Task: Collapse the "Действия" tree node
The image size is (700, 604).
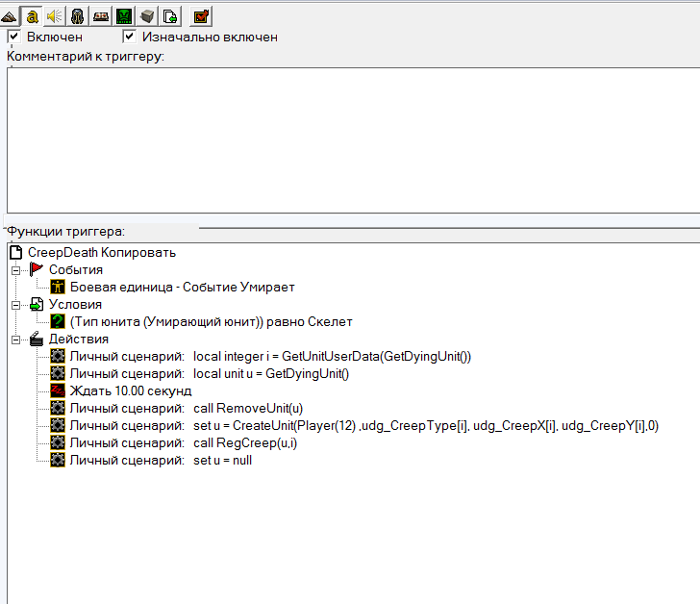Action: [x=15, y=340]
